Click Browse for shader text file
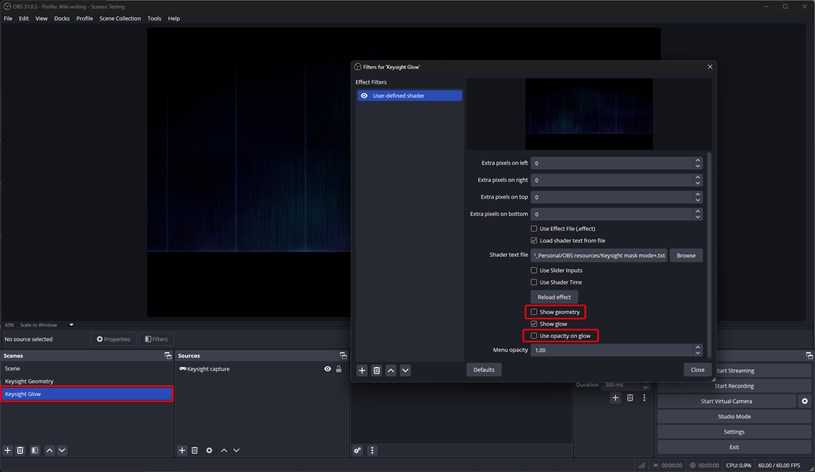815x472 pixels. [686, 255]
